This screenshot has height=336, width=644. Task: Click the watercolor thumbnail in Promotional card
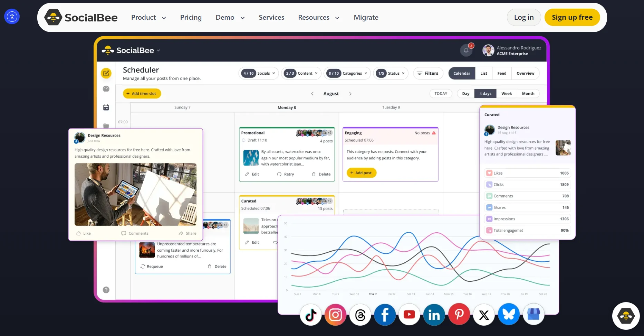coord(251,158)
